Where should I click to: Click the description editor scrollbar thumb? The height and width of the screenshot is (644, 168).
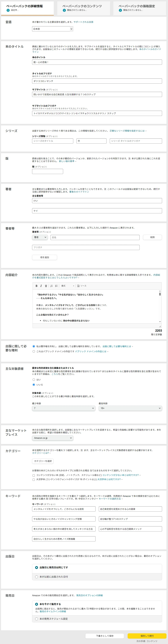(160, 294)
